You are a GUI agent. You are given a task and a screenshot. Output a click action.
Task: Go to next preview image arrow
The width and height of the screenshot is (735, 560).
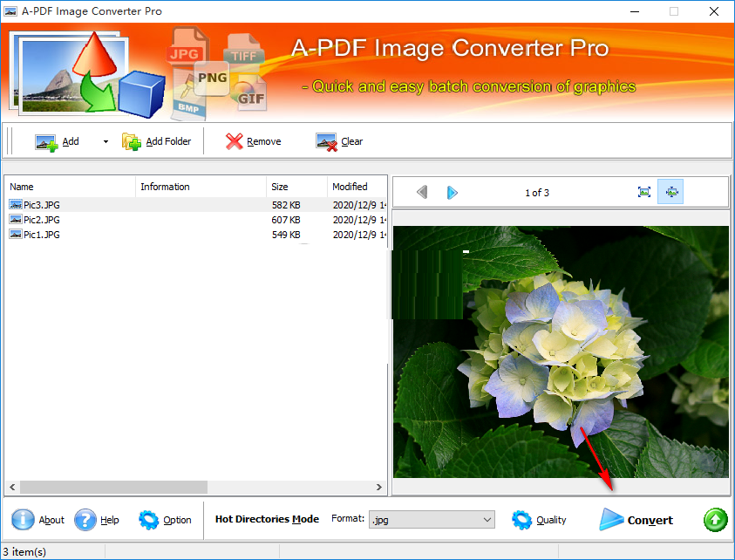tap(452, 192)
